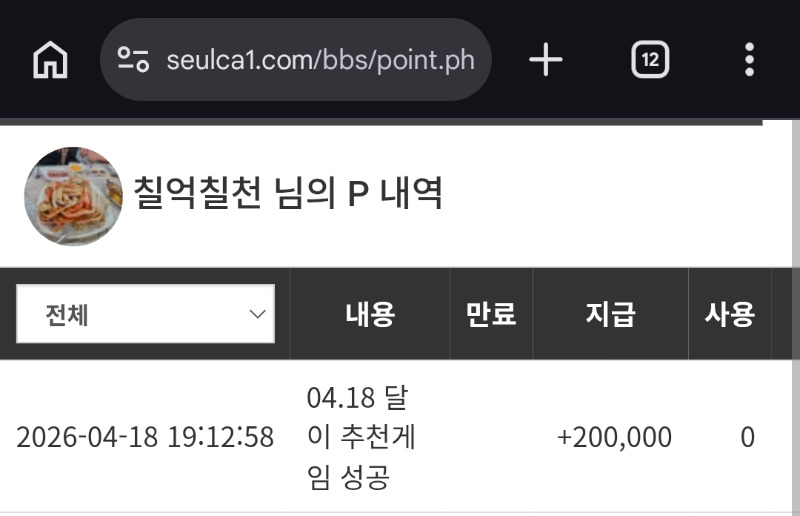Click the 지급 column header
This screenshot has height=516, width=800.
click(x=610, y=315)
